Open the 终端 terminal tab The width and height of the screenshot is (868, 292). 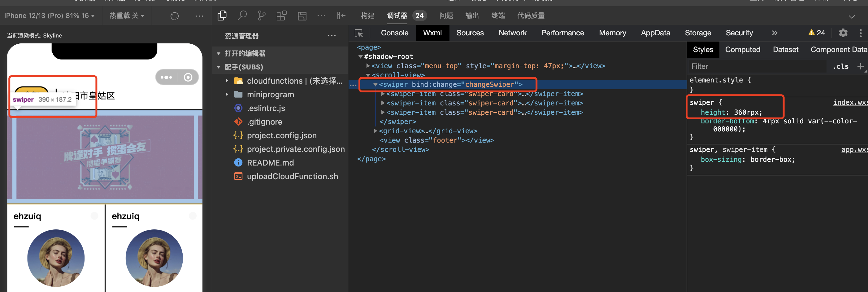[498, 15]
